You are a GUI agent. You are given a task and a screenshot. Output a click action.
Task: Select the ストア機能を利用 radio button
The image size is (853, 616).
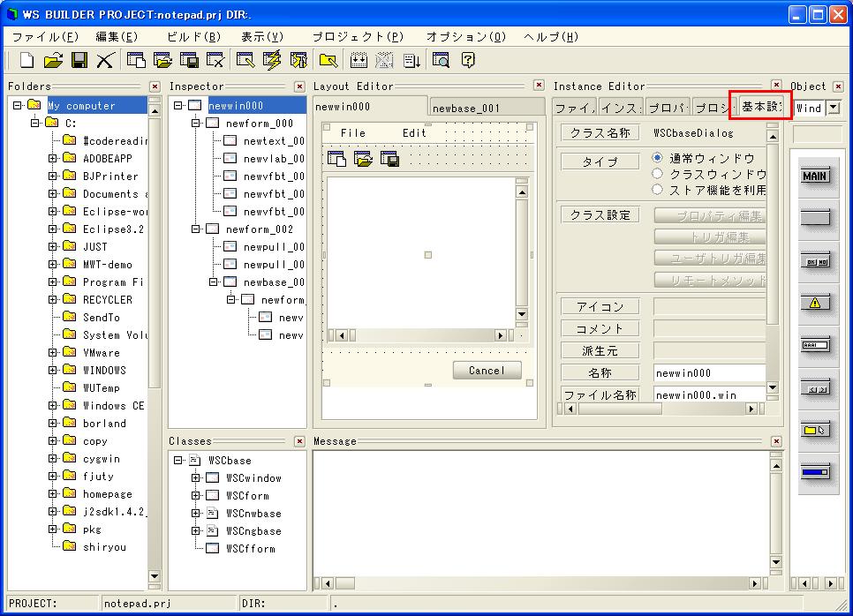click(x=657, y=189)
